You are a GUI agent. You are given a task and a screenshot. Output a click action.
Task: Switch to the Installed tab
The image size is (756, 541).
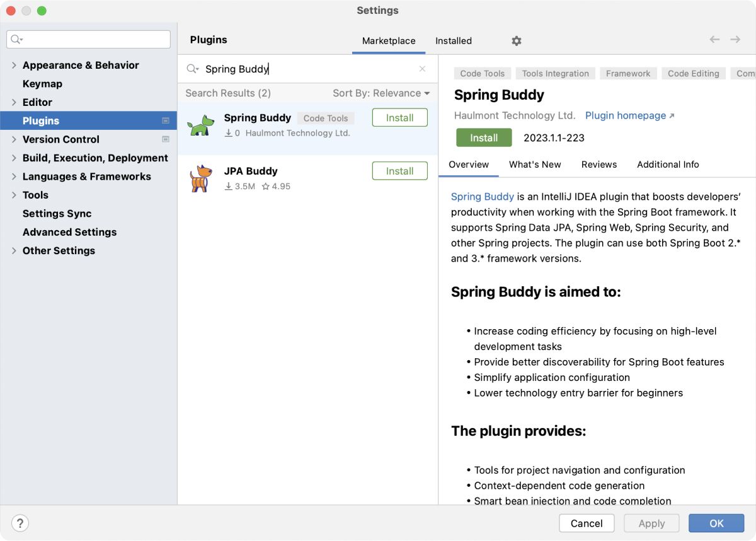453,40
